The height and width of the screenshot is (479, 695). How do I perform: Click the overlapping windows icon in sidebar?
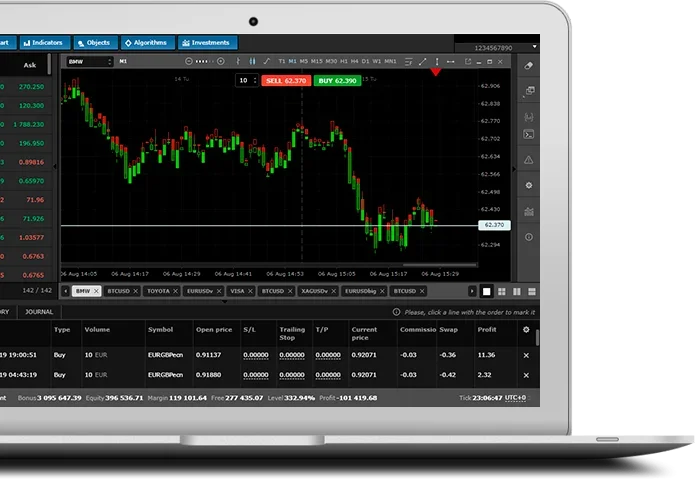click(529, 91)
